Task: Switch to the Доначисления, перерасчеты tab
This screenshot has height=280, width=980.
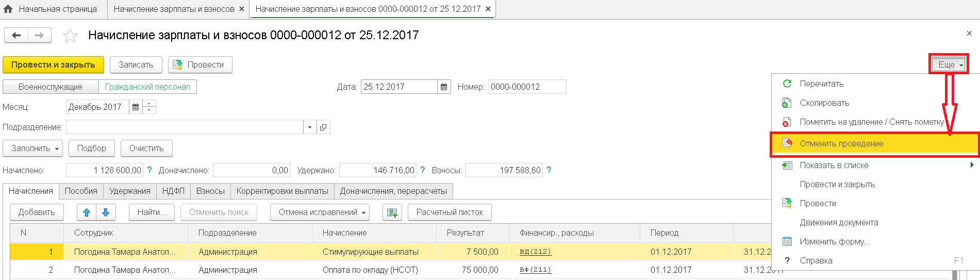Action: point(393,191)
